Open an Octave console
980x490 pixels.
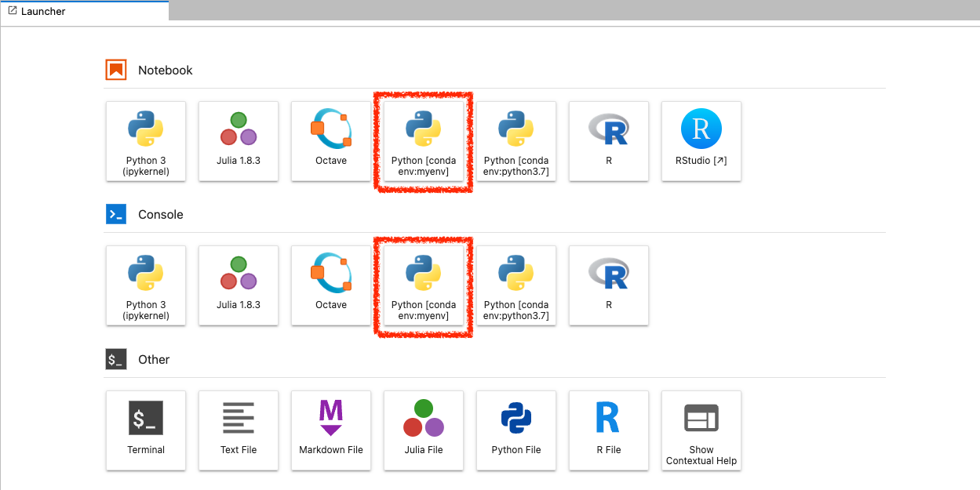click(331, 285)
